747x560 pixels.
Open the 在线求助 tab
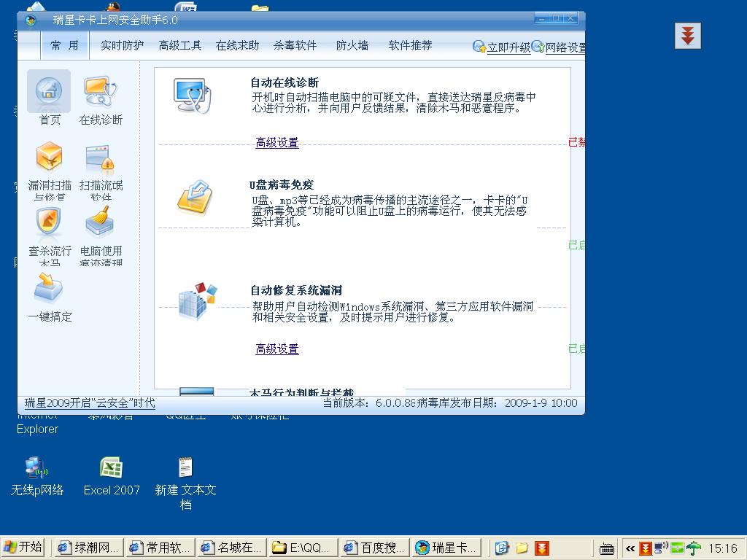(x=237, y=45)
